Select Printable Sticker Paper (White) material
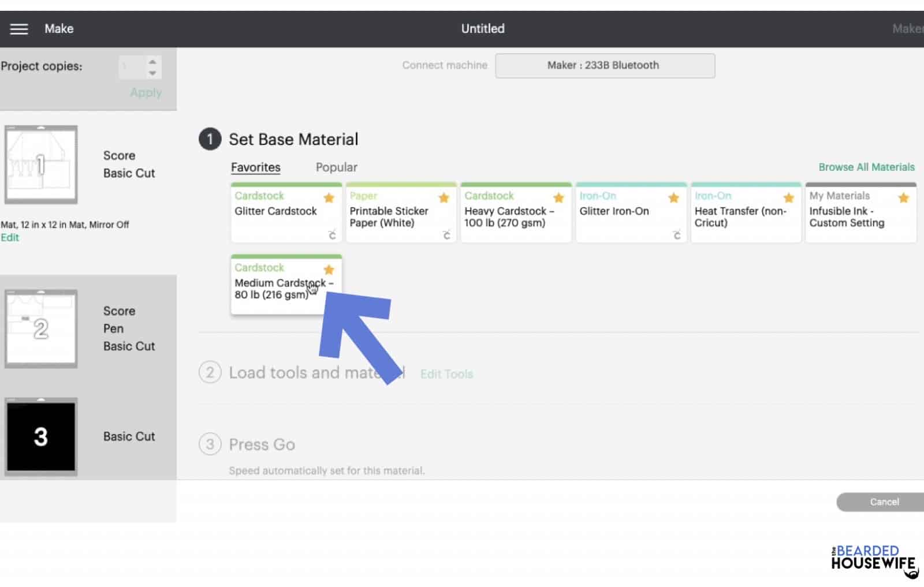Image resolution: width=924 pixels, height=587 pixels. pyautogui.click(x=401, y=213)
